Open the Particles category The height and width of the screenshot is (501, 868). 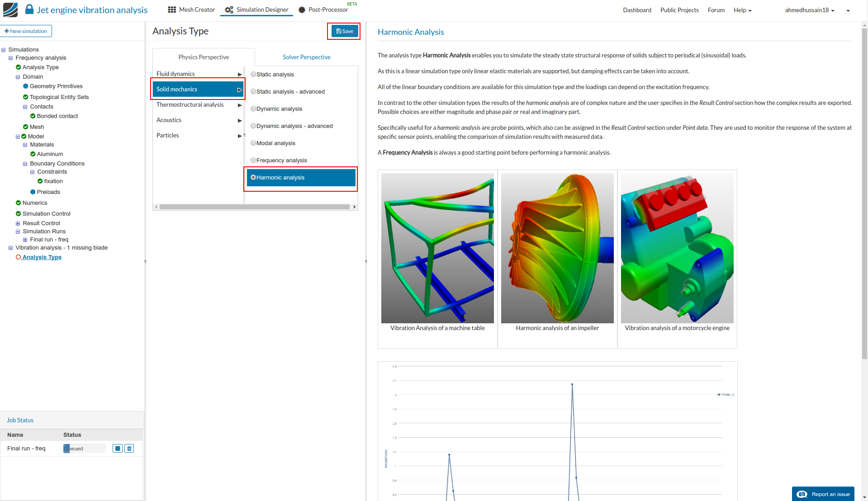[198, 135]
